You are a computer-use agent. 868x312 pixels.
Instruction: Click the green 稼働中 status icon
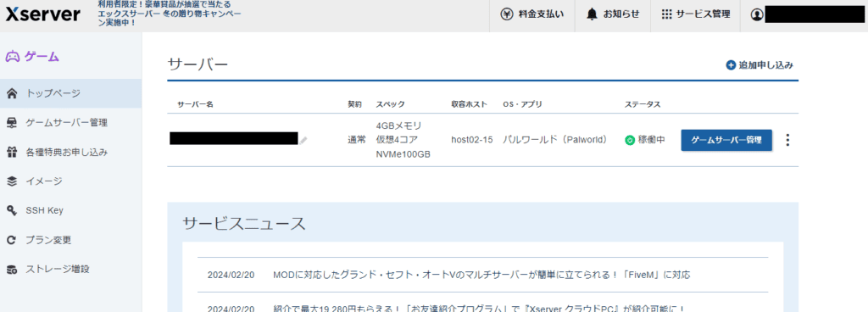pyautogui.click(x=630, y=141)
